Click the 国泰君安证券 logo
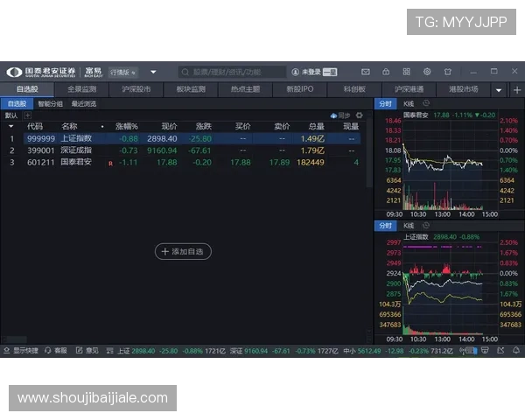 pos(41,72)
